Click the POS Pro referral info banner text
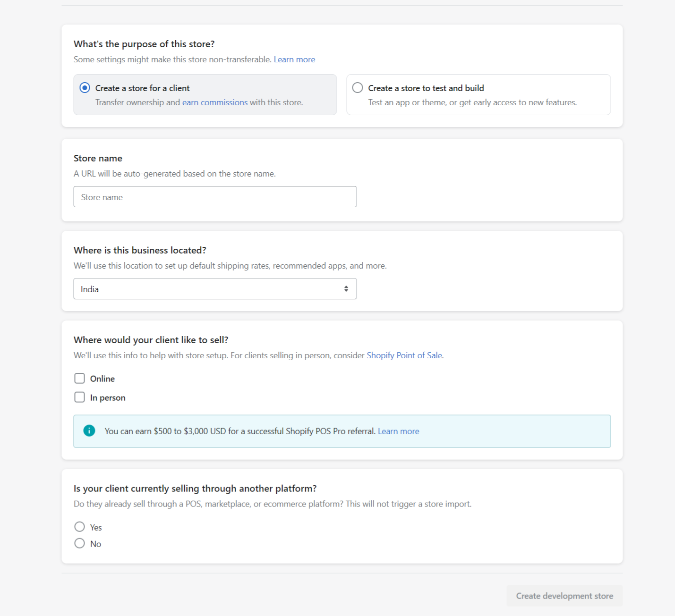Image resolution: width=675 pixels, height=616 pixels. pyautogui.click(x=240, y=431)
